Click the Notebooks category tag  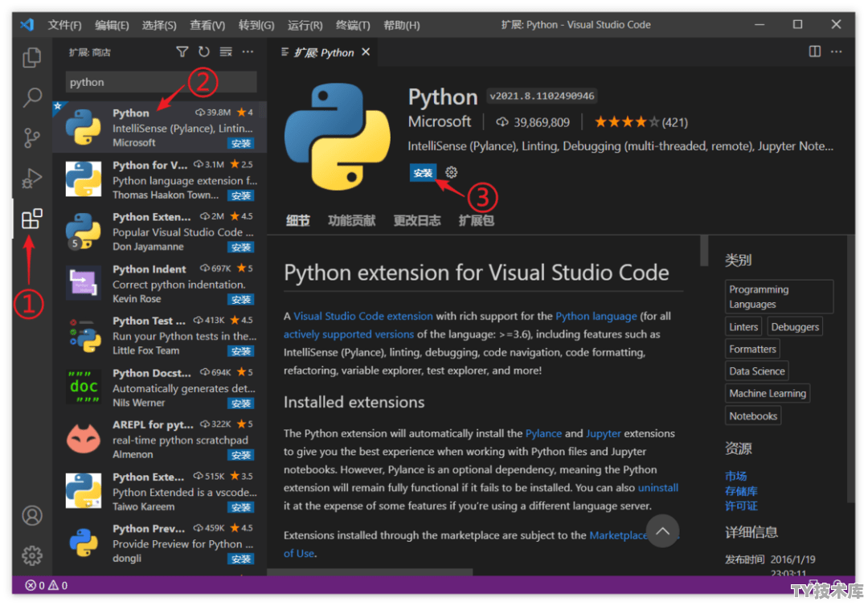pyautogui.click(x=753, y=416)
